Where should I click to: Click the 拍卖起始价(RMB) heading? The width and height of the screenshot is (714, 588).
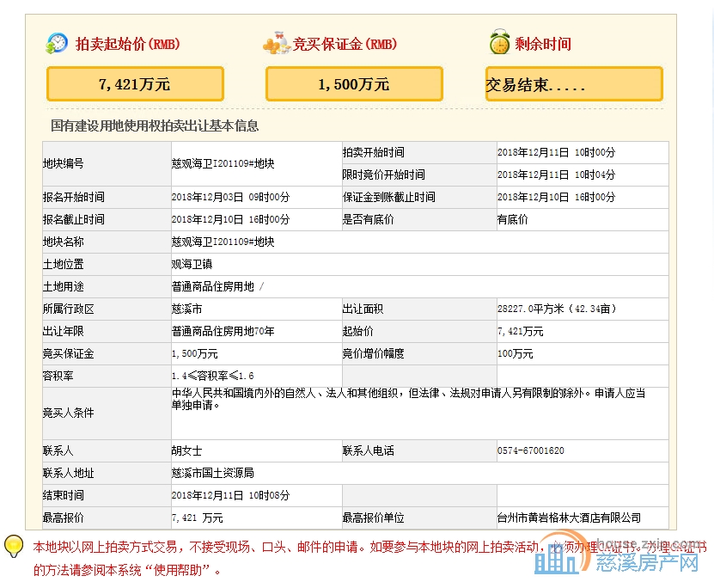pyautogui.click(x=127, y=44)
